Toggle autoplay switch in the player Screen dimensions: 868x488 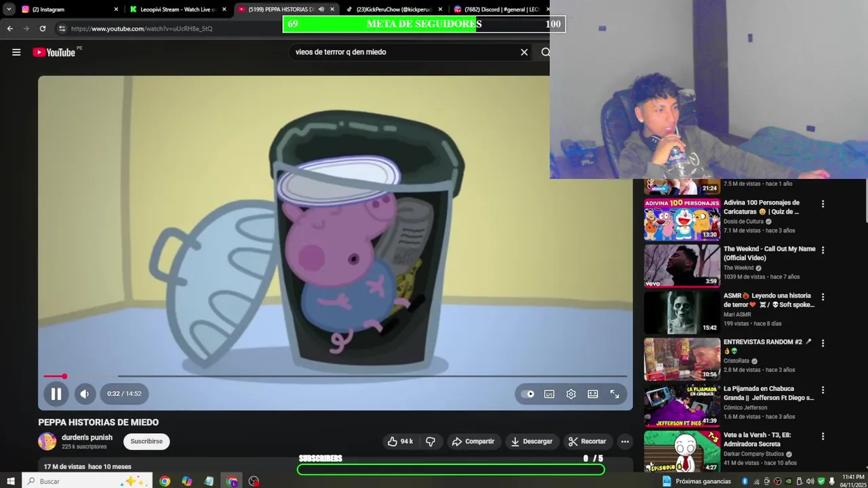[528, 394]
